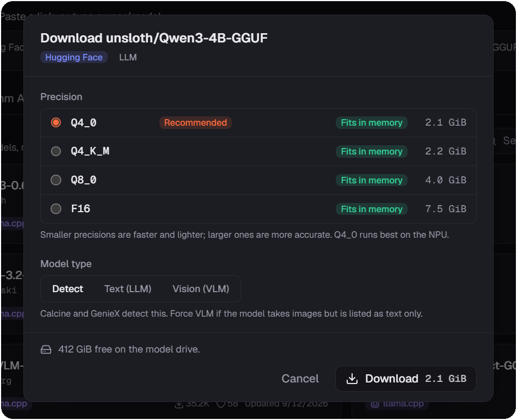Choose the Q8_0 precision radio option
517x420 pixels.
tap(56, 180)
